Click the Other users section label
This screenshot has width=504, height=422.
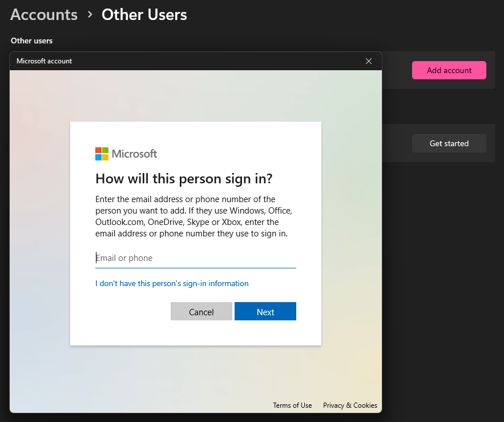tap(31, 41)
